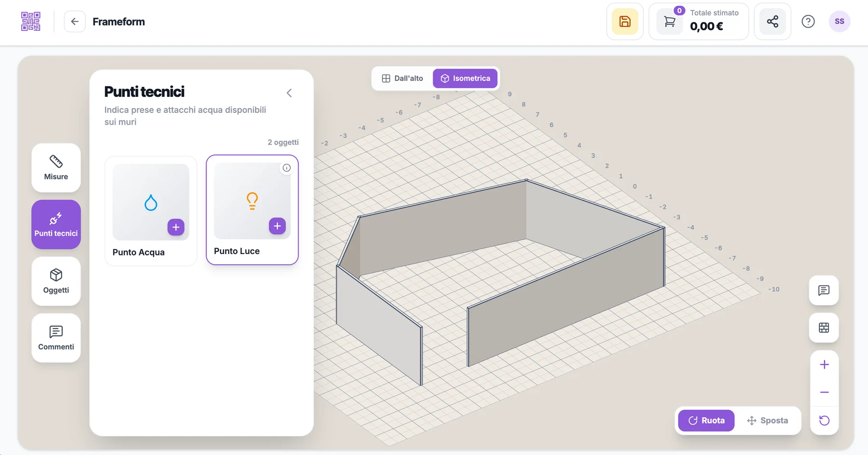Toggle the grid display button

(x=824, y=328)
